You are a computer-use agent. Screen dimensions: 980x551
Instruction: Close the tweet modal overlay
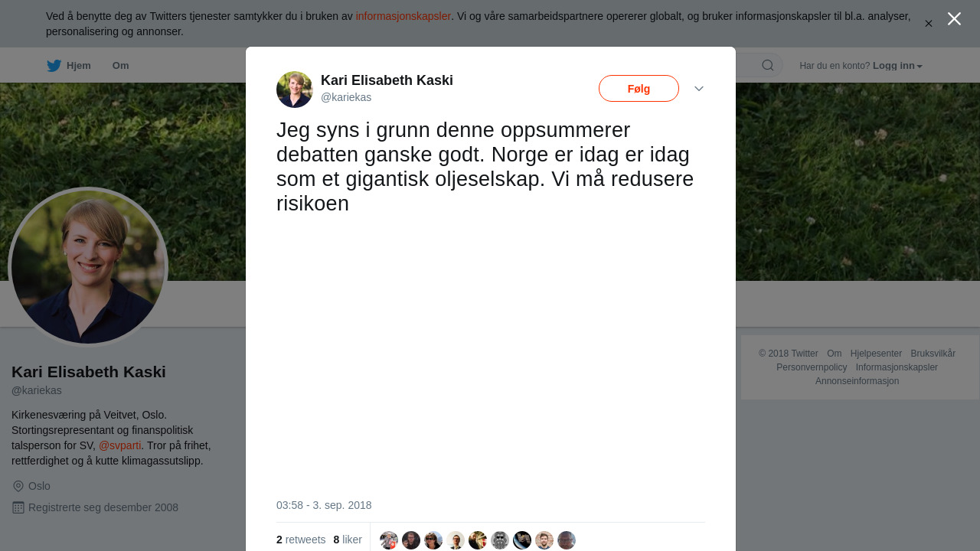pyautogui.click(x=954, y=19)
